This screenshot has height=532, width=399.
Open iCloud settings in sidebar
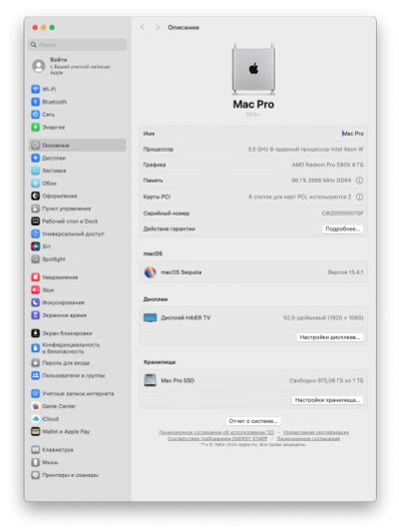[45, 419]
